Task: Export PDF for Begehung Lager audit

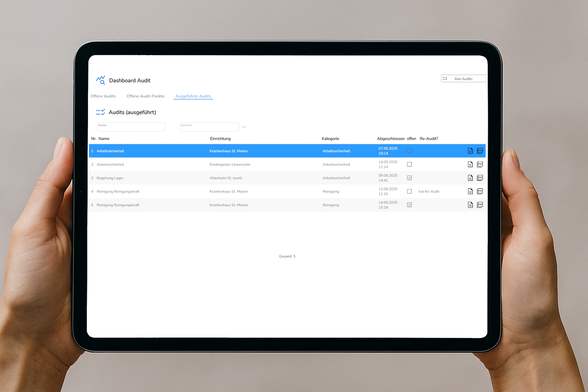Action: [x=480, y=178]
